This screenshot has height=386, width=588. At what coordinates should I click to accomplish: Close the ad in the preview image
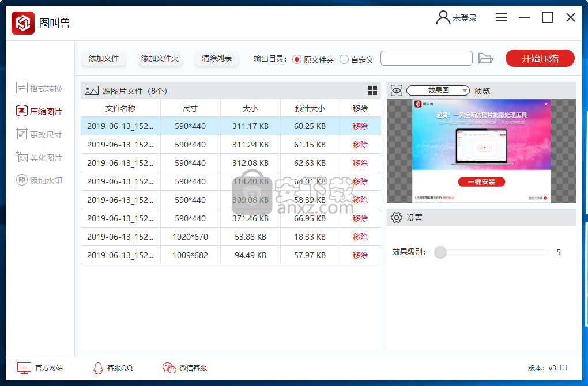[546, 104]
